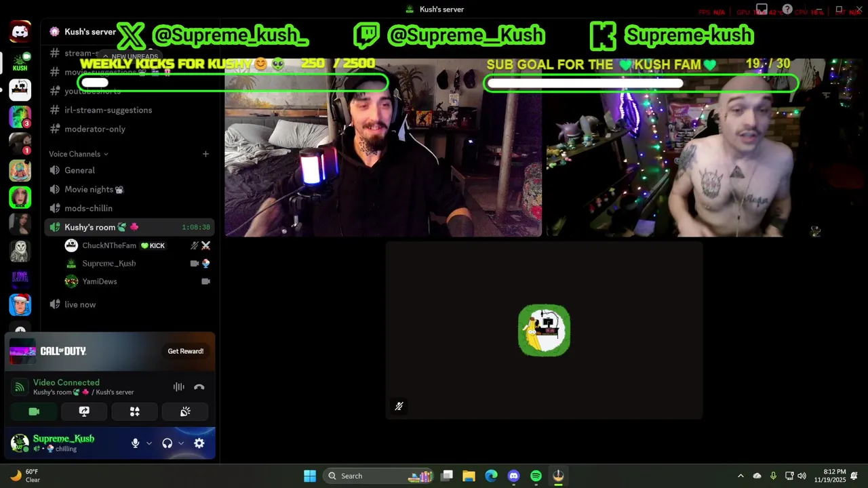Open the weather widget showing 60°F

26,476
